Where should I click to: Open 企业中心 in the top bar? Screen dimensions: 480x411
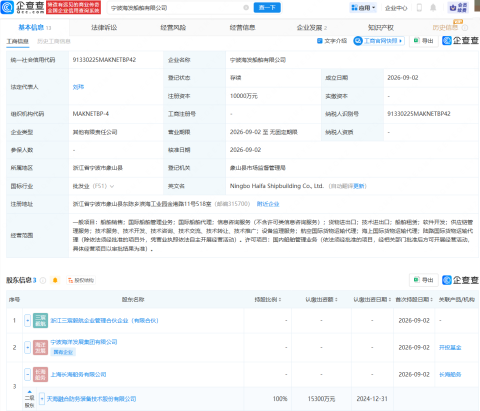click(x=396, y=8)
